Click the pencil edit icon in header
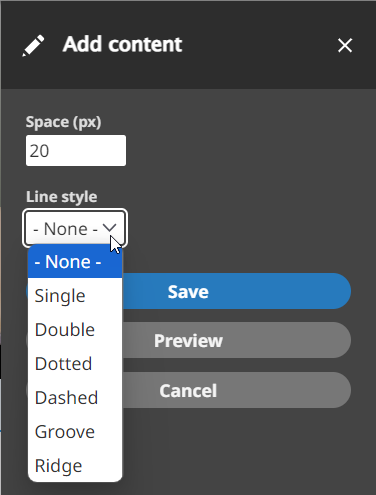 pyautogui.click(x=33, y=45)
